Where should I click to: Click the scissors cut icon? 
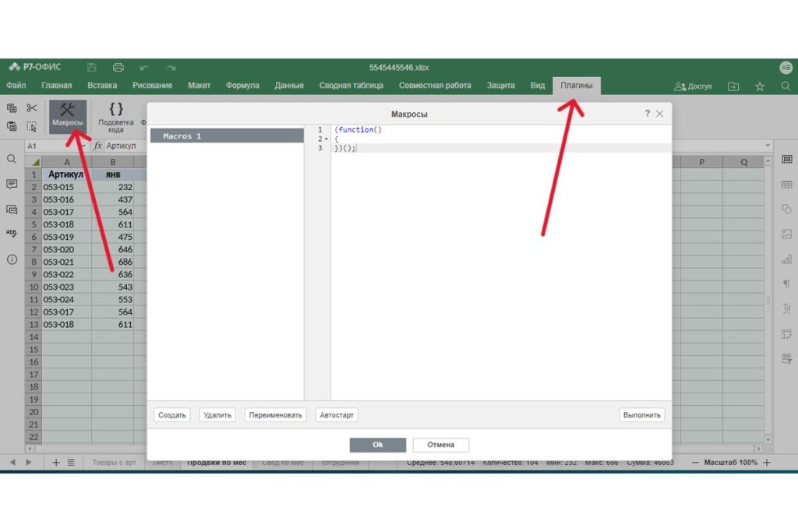[32, 108]
